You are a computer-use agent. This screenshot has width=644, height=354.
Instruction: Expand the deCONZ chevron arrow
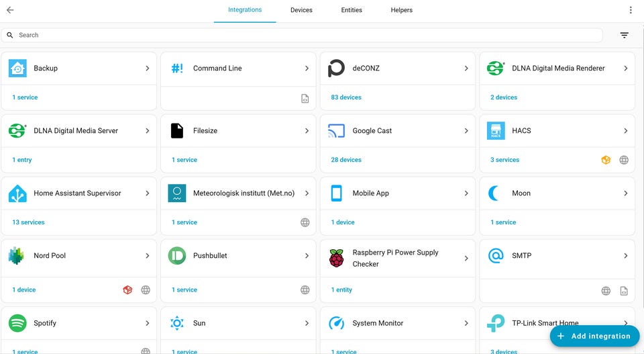point(466,69)
